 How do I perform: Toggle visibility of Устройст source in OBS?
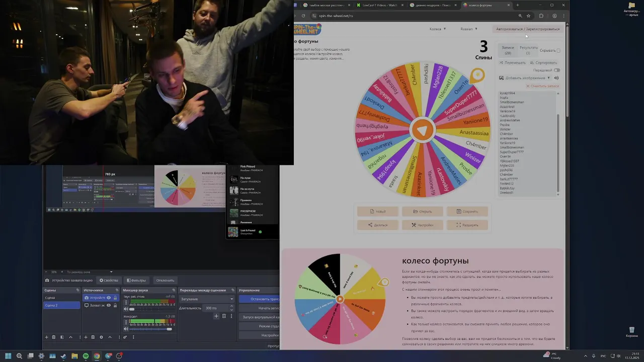point(109,298)
